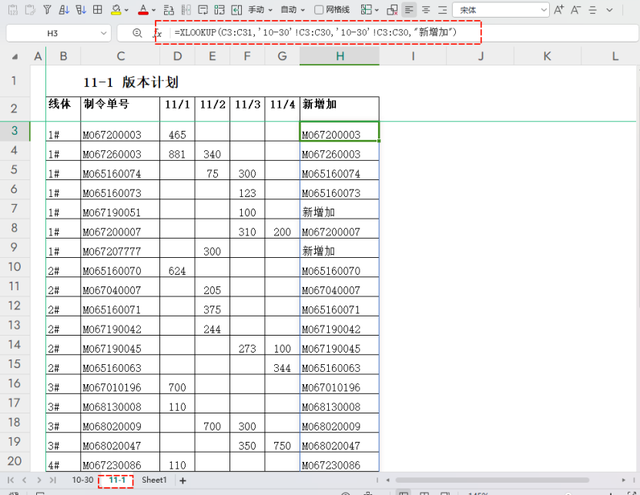Expand the toolbar overflow chevron
This screenshot has height=495, width=640.
pos(609,10)
